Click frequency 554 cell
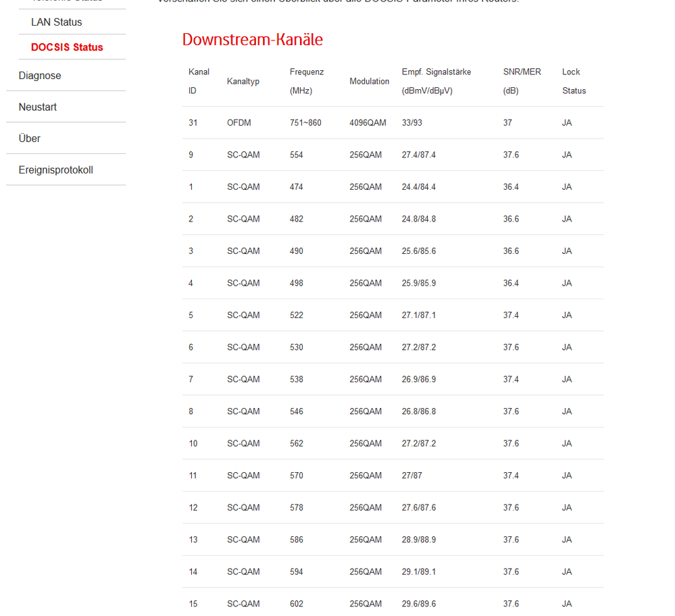The height and width of the screenshot is (616, 675). 296,155
